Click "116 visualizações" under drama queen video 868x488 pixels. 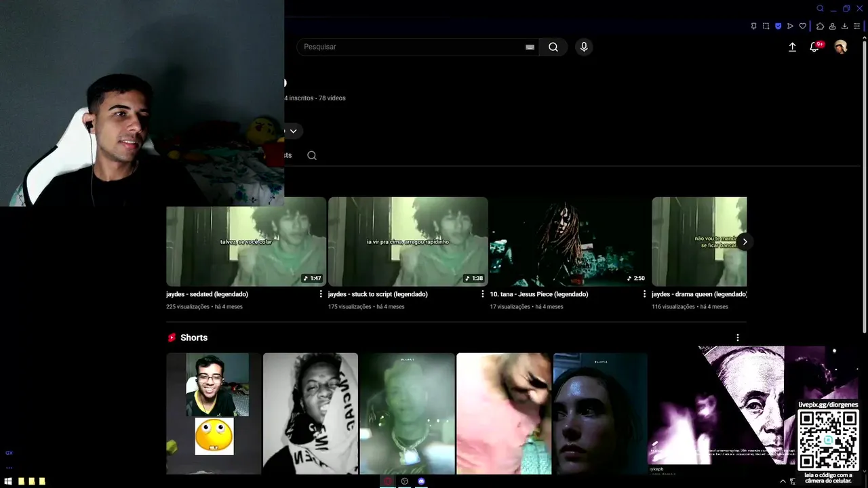[673, 307]
